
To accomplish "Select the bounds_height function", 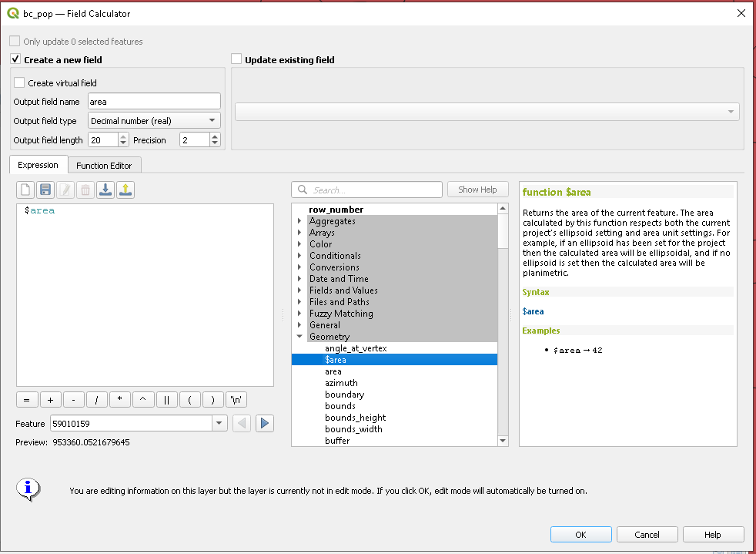I will click(356, 418).
